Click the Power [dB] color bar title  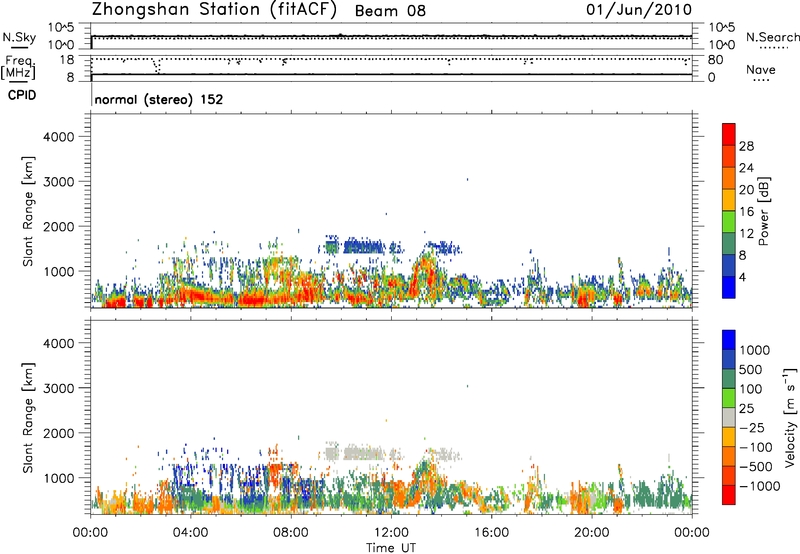tap(763, 211)
